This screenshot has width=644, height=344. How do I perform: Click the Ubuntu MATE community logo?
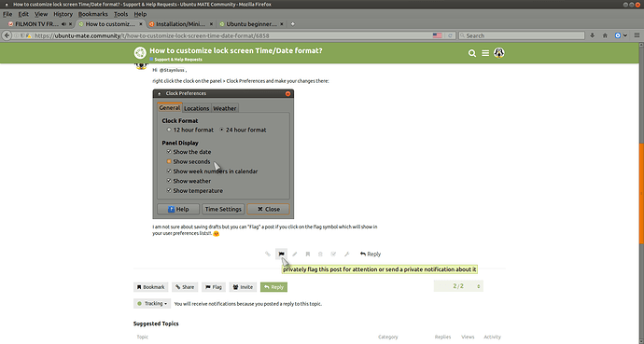pos(140,53)
